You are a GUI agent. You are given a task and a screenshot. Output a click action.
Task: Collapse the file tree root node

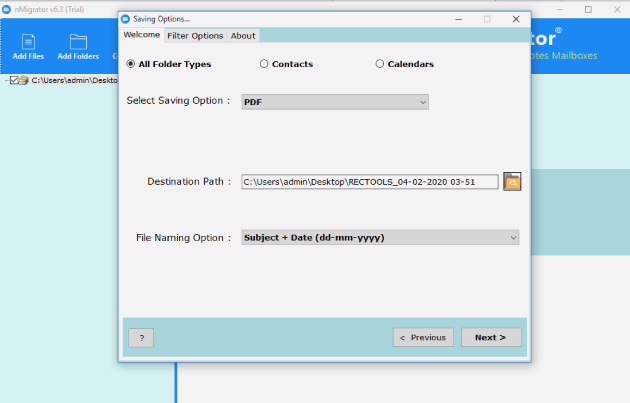click(x=5, y=80)
